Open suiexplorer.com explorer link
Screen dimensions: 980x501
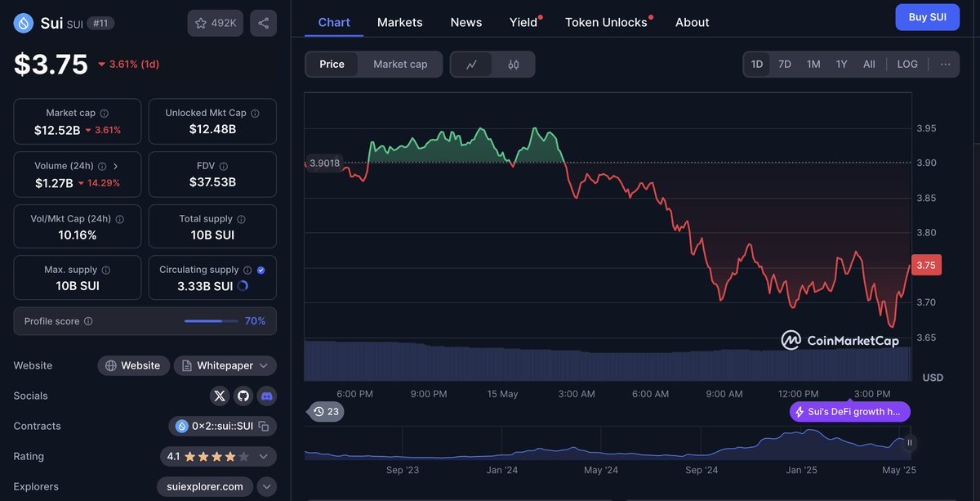click(204, 487)
